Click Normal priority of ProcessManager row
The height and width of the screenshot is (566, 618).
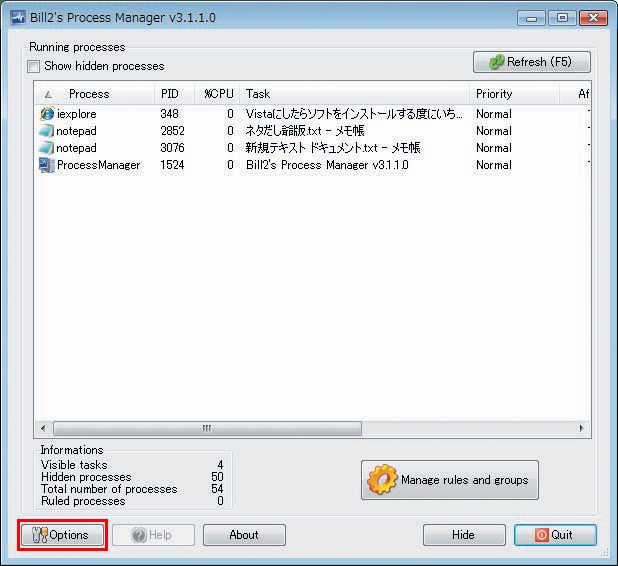coord(494,165)
